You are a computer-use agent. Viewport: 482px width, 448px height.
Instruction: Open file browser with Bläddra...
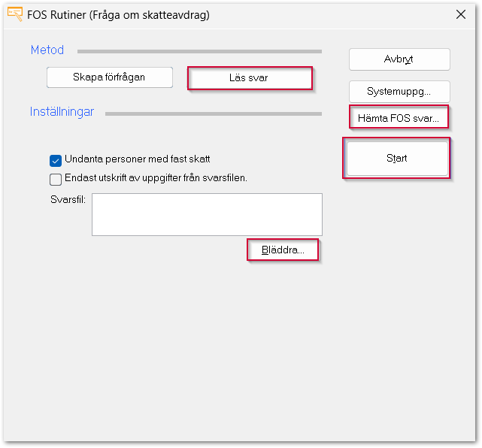283,250
